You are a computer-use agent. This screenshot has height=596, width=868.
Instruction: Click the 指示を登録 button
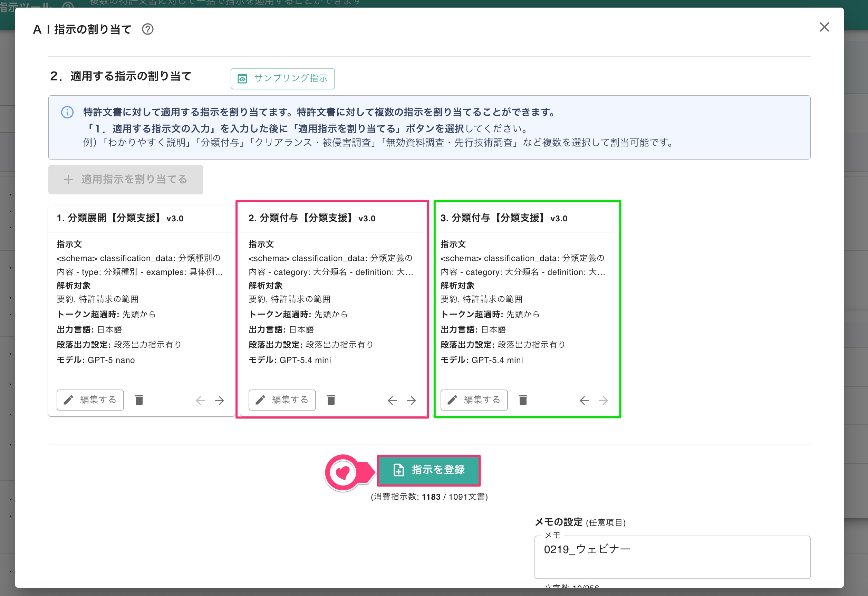pos(429,470)
